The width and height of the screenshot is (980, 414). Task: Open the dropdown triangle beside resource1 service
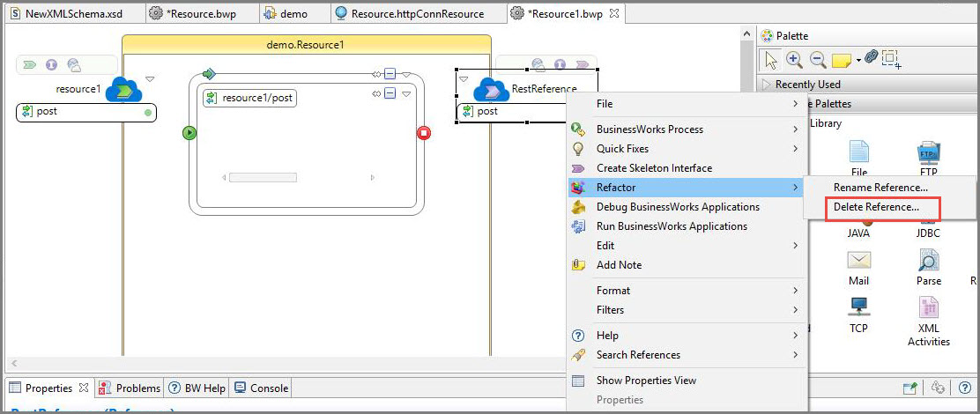149,79
